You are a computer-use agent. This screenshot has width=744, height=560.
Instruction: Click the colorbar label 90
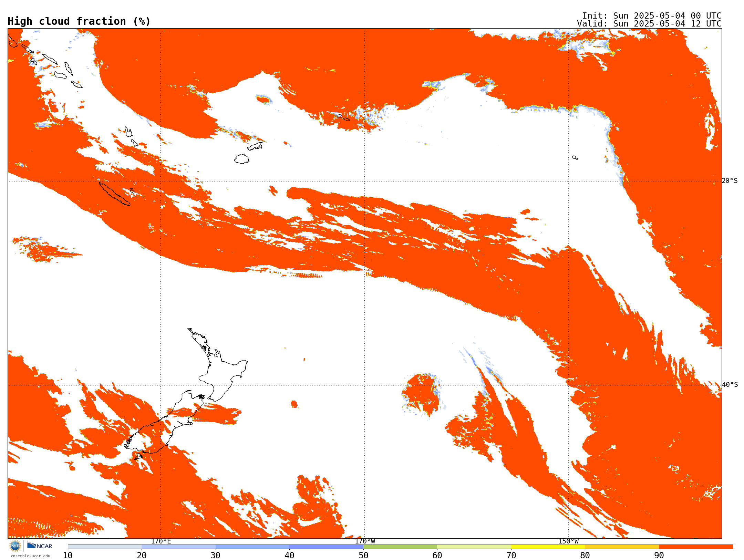click(659, 556)
